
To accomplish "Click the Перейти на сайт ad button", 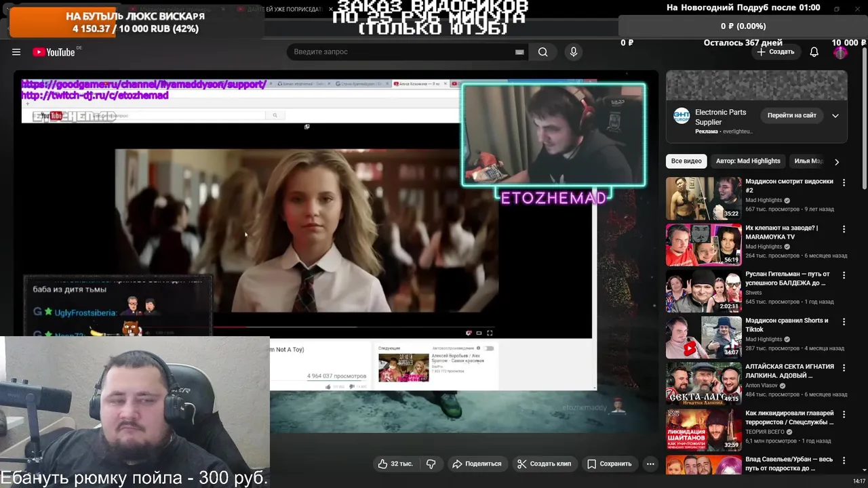I will click(x=791, y=115).
